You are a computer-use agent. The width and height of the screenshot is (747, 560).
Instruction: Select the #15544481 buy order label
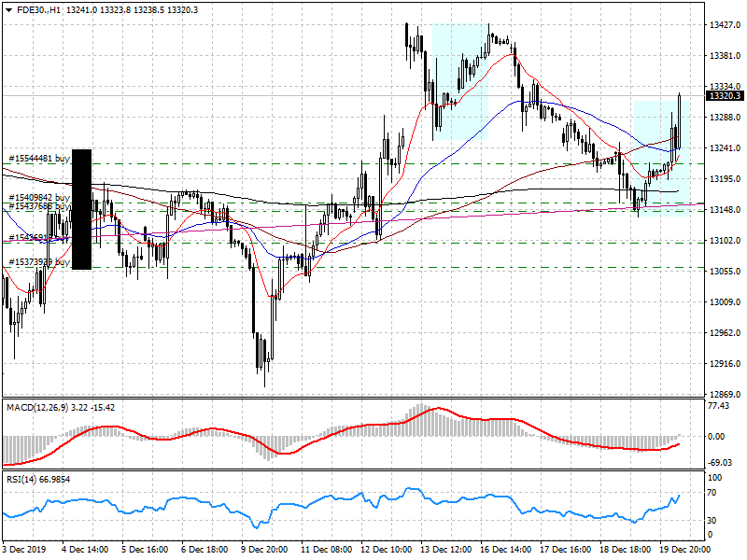pyautogui.click(x=39, y=158)
